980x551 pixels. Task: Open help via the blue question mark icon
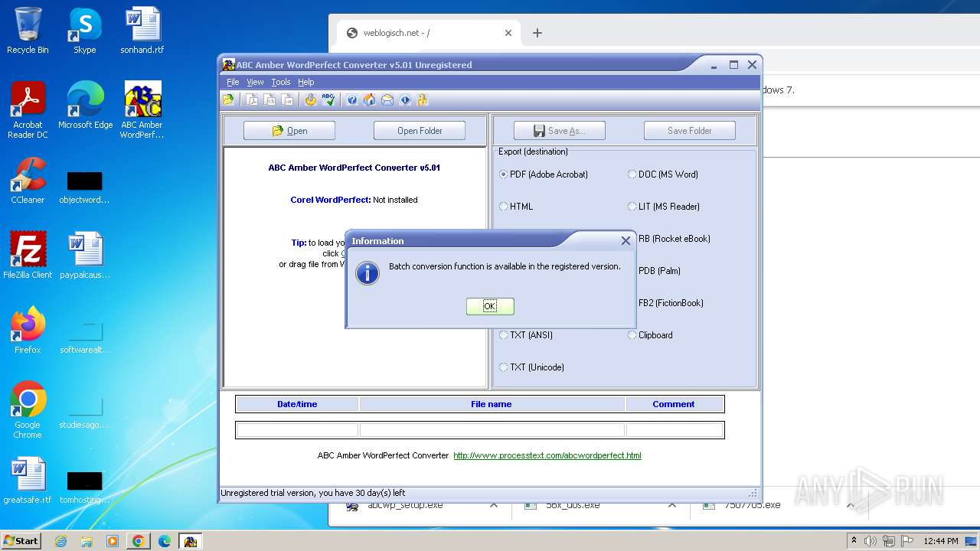351,99
